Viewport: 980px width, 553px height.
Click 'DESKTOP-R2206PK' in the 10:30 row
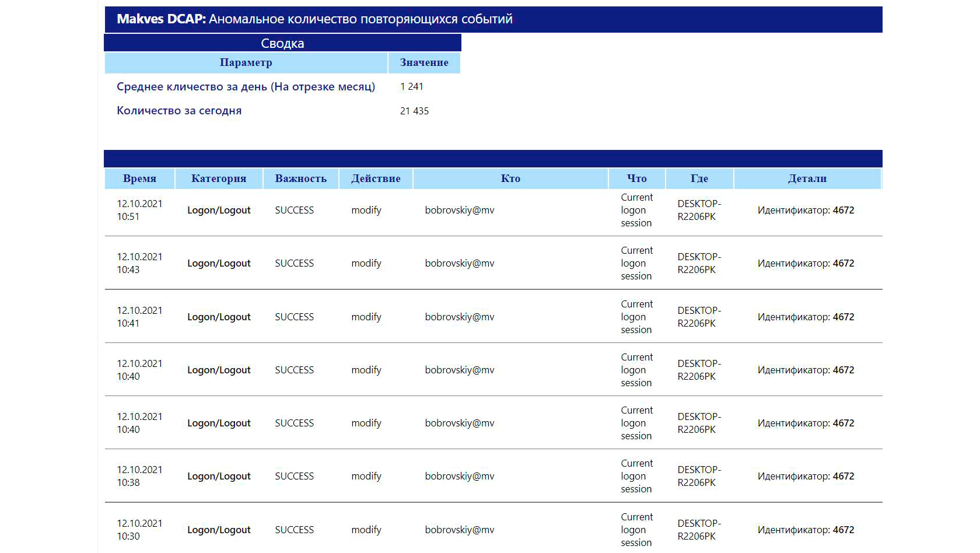pyautogui.click(x=699, y=530)
